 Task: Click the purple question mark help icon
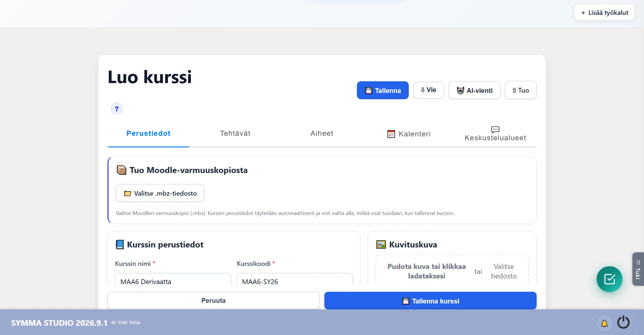coord(117,109)
